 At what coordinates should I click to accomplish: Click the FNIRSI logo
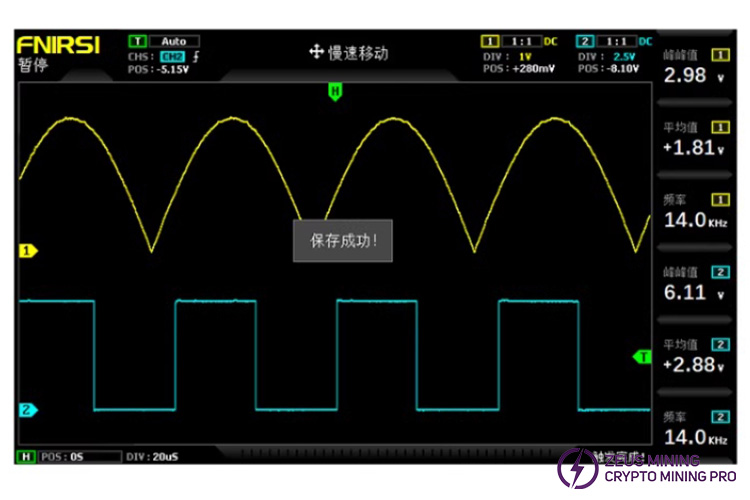57,45
